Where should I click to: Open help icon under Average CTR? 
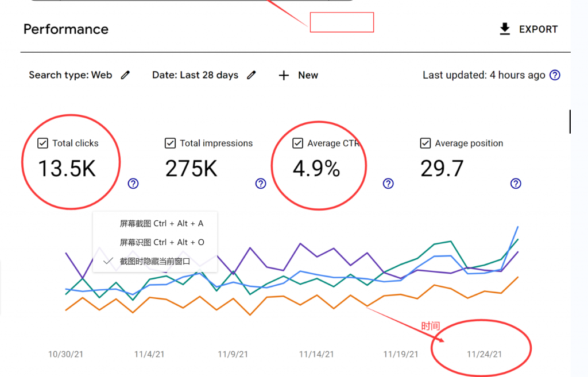[x=388, y=184]
